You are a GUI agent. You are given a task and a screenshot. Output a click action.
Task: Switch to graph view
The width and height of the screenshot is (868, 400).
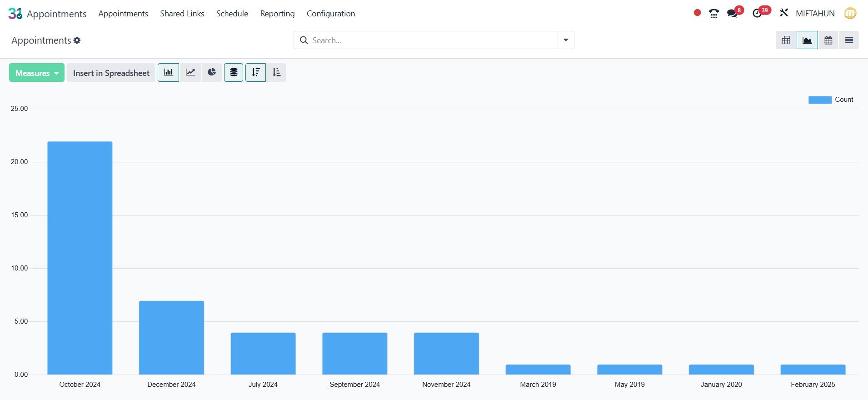[x=807, y=40]
